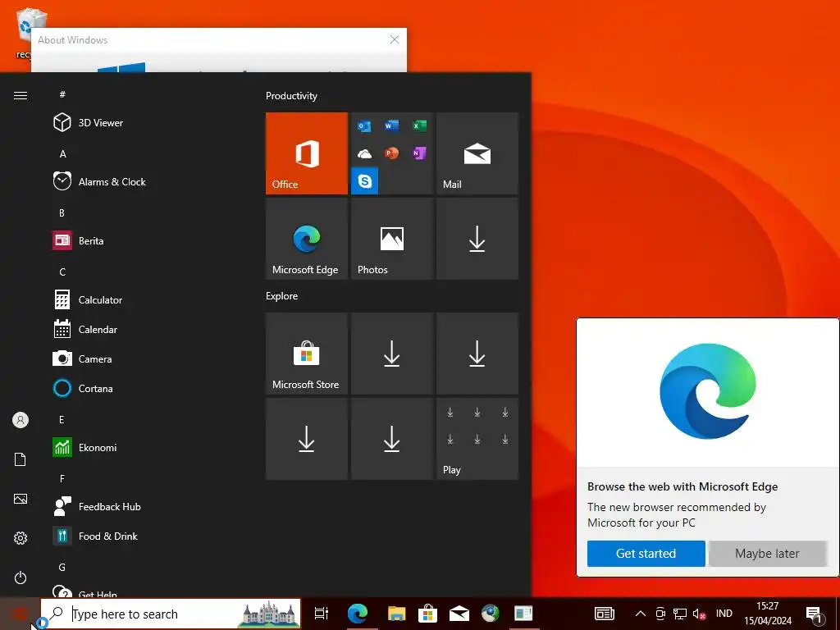Open the Calendar app
Screen dimensions: 840x630
(x=144, y=330)
